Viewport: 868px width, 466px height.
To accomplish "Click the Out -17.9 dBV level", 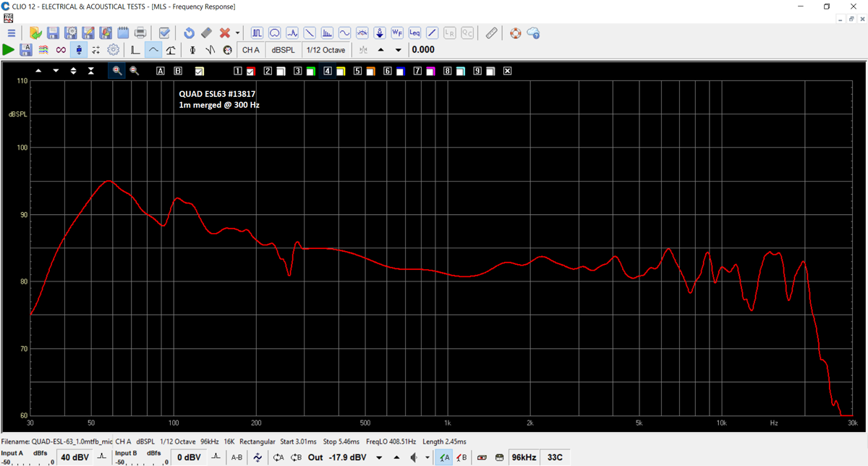I will pos(337,457).
